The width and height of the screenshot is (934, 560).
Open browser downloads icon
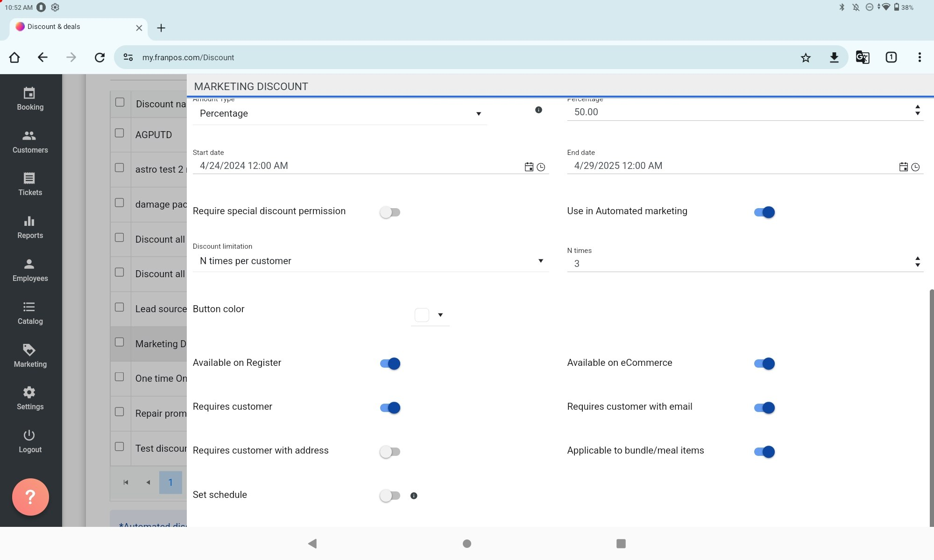(x=834, y=57)
